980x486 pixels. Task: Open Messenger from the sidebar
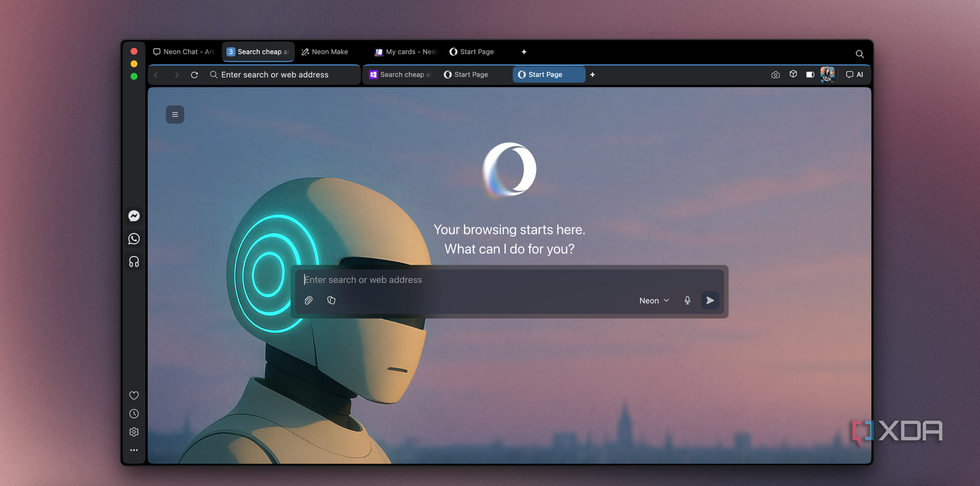[x=134, y=216]
